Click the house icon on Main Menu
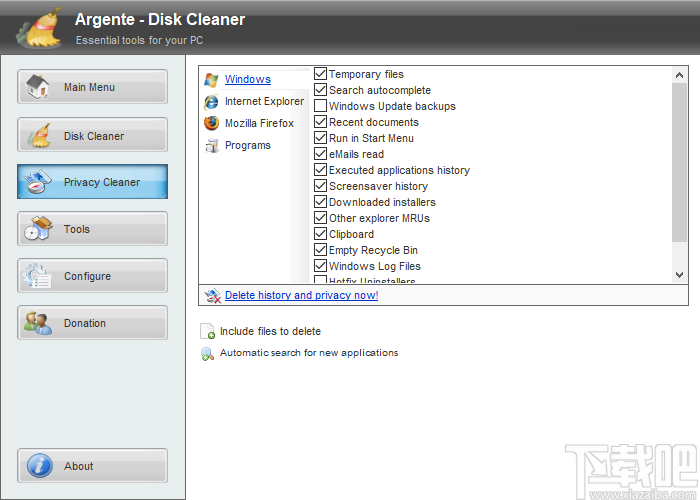Screen dimensions: 700x500 click(38, 87)
